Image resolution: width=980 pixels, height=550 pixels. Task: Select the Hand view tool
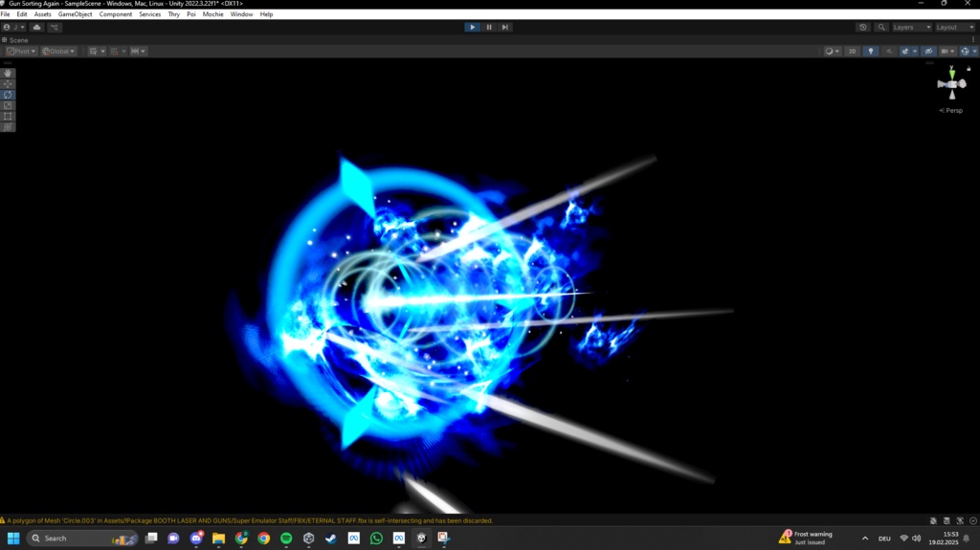8,73
